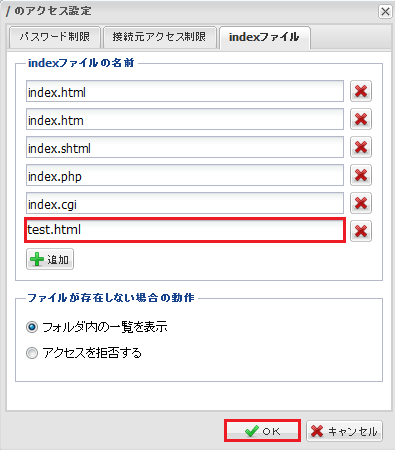Click into the index.html text field
Image resolution: width=395 pixels, height=450 pixels.
[x=185, y=91]
